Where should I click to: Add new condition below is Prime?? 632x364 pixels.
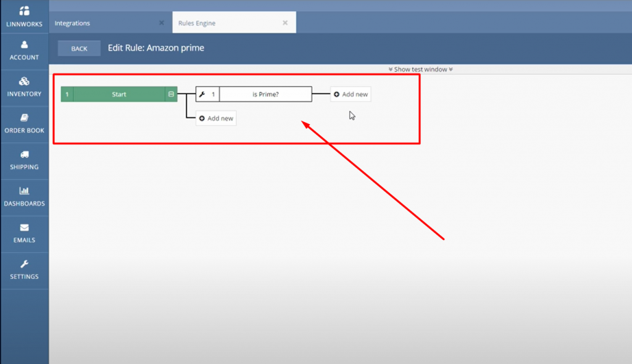(x=216, y=118)
